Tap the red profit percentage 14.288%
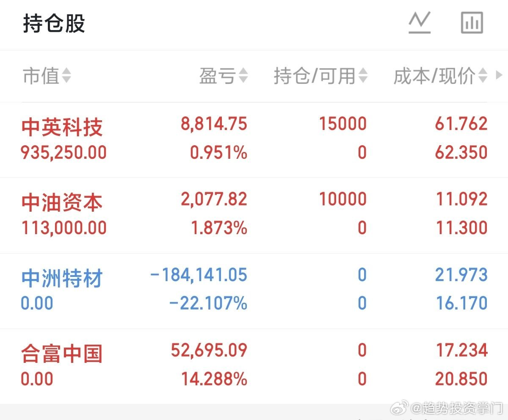This screenshot has width=508, height=420. point(214,379)
